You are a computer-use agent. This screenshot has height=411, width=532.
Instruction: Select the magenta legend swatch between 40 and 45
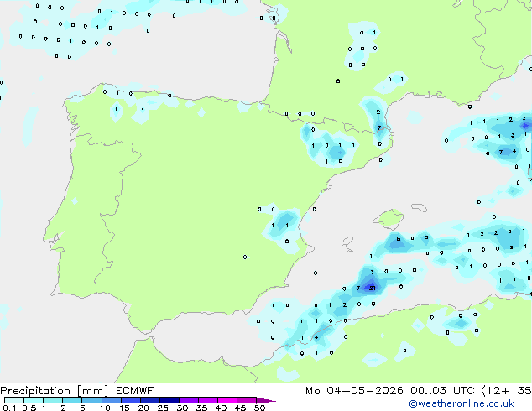pyautogui.click(x=227, y=400)
